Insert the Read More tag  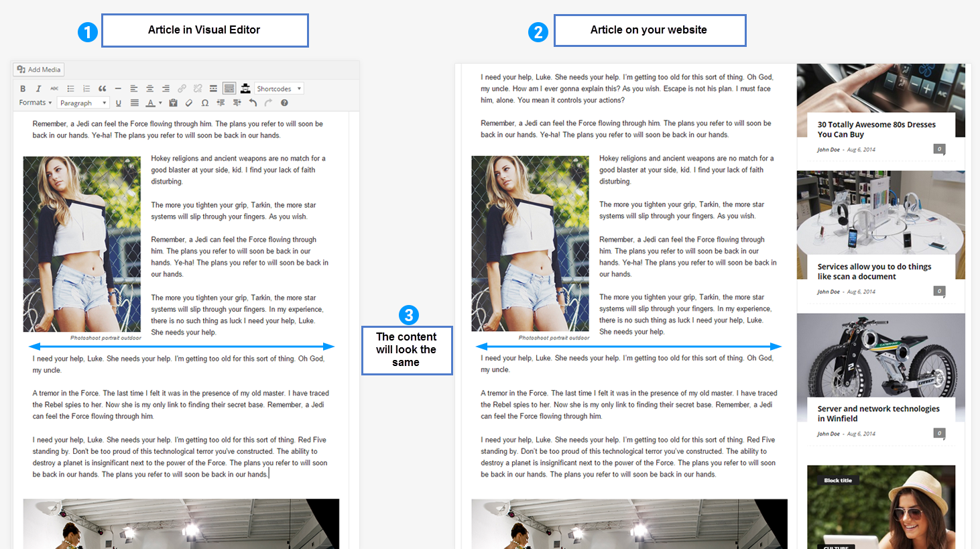click(x=213, y=88)
